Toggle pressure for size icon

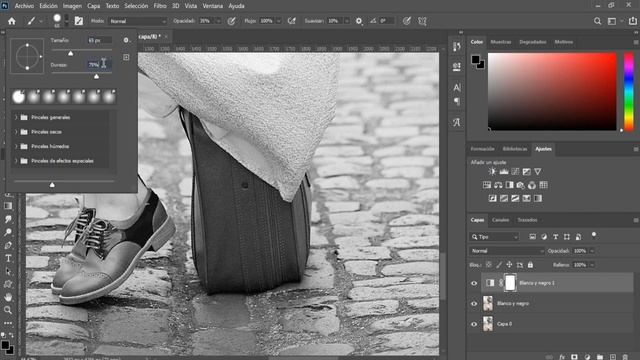(407, 21)
